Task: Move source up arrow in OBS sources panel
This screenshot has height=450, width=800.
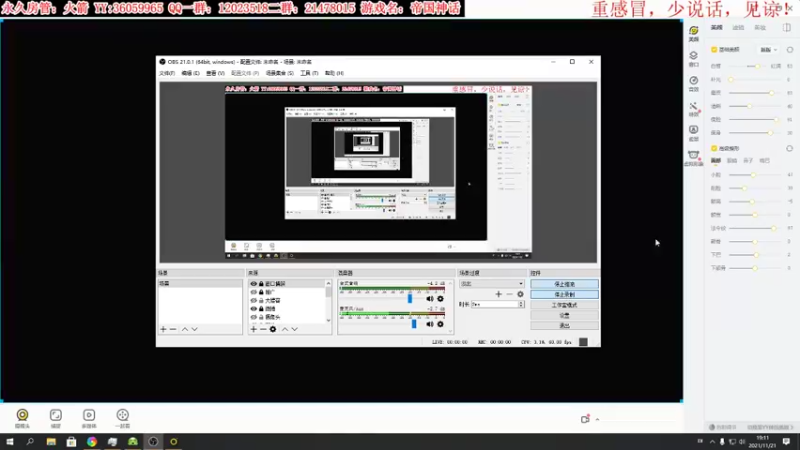Action: pyautogui.click(x=285, y=329)
